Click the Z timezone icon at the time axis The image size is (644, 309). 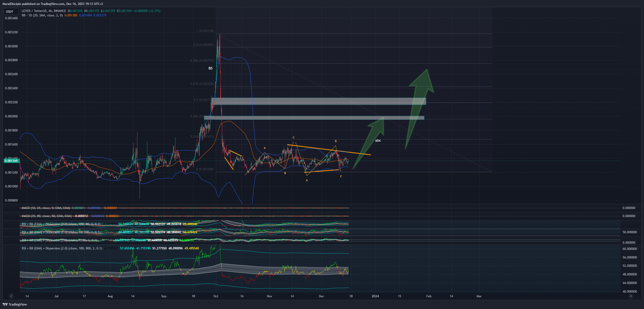tap(11, 296)
